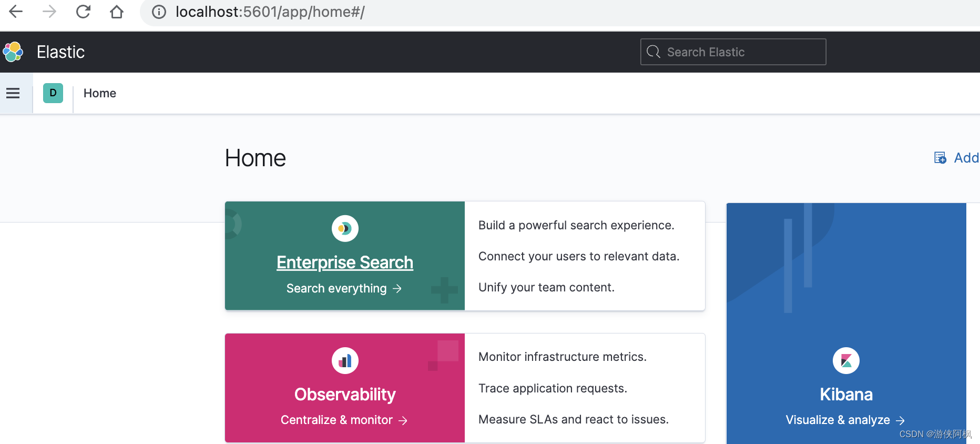This screenshot has width=980, height=444.
Task: Click the Enterprise Search logo icon
Action: 345,228
